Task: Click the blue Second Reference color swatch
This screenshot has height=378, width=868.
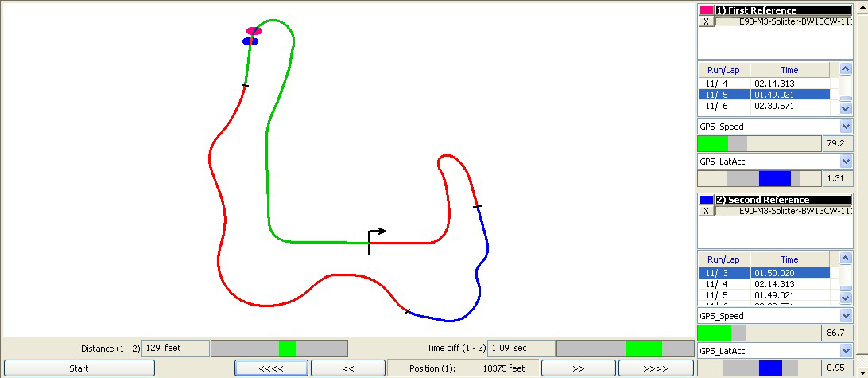Action: click(706, 200)
